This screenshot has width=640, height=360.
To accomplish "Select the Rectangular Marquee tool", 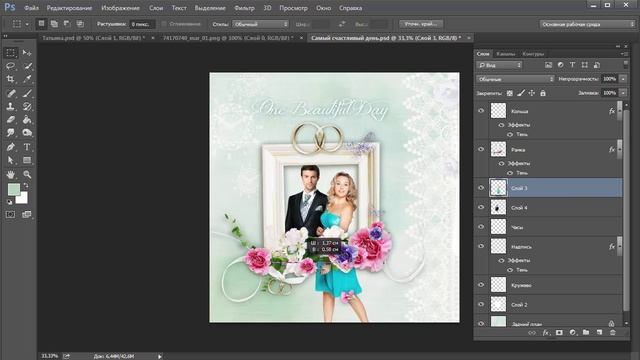I will point(11,53).
